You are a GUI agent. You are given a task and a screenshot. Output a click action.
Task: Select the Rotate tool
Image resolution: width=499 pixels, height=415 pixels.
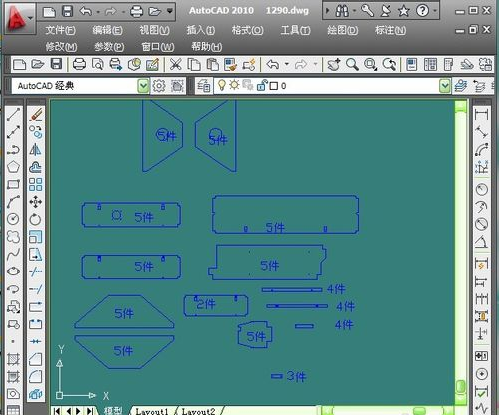35,219
